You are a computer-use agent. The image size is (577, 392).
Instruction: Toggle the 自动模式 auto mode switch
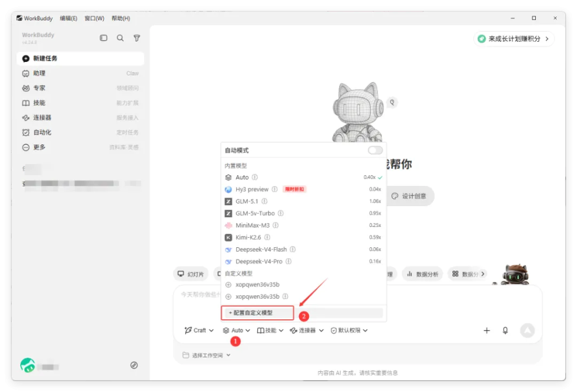coord(375,150)
